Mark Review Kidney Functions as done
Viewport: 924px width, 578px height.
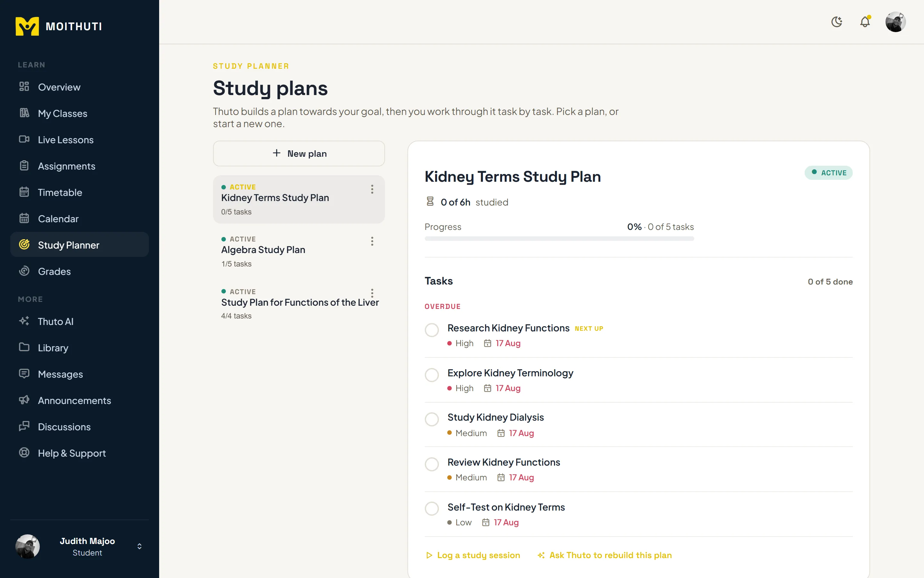432,464
